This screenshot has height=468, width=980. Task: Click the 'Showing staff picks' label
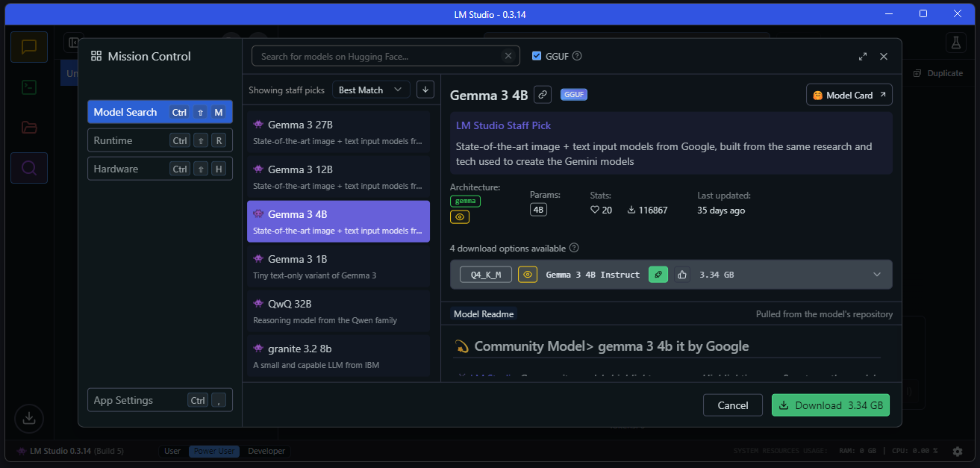coord(287,90)
